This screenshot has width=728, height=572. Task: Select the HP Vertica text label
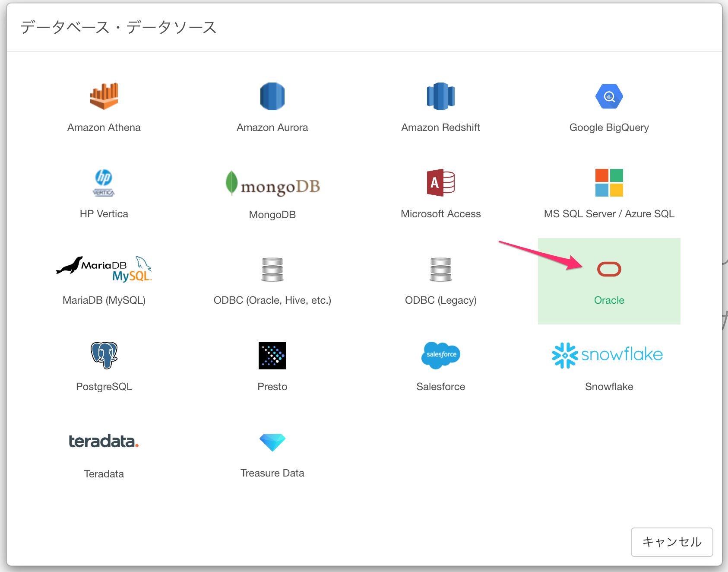click(104, 214)
